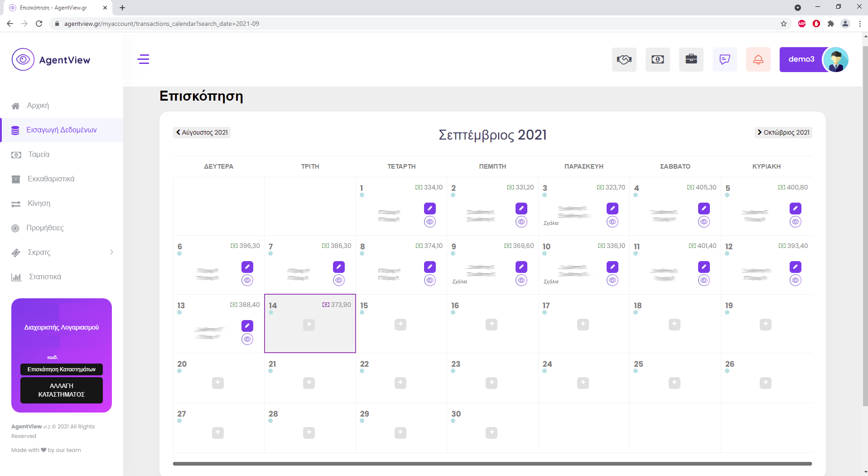
Task: Click the add plus icon on day 15
Action: click(400, 325)
